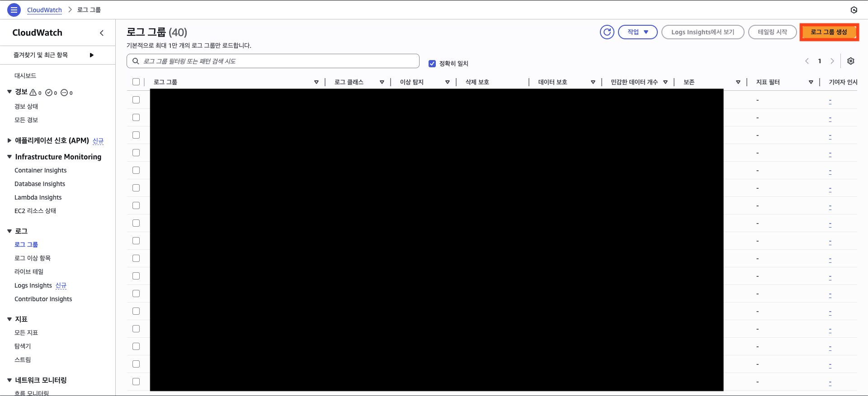Click the 로그 그룹 생성 button

coord(829,32)
